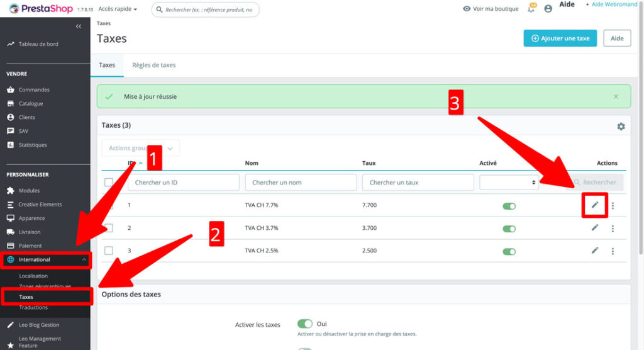Click the 'Chercher un nom' filter field
Viewport: 644px width, 350px height.
(x=301, y=183)
